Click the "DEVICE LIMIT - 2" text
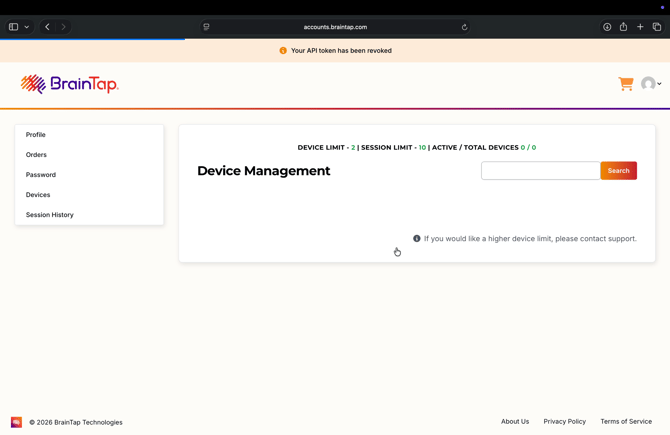Viewport: 670px width, 435px height. coord(326,147)
